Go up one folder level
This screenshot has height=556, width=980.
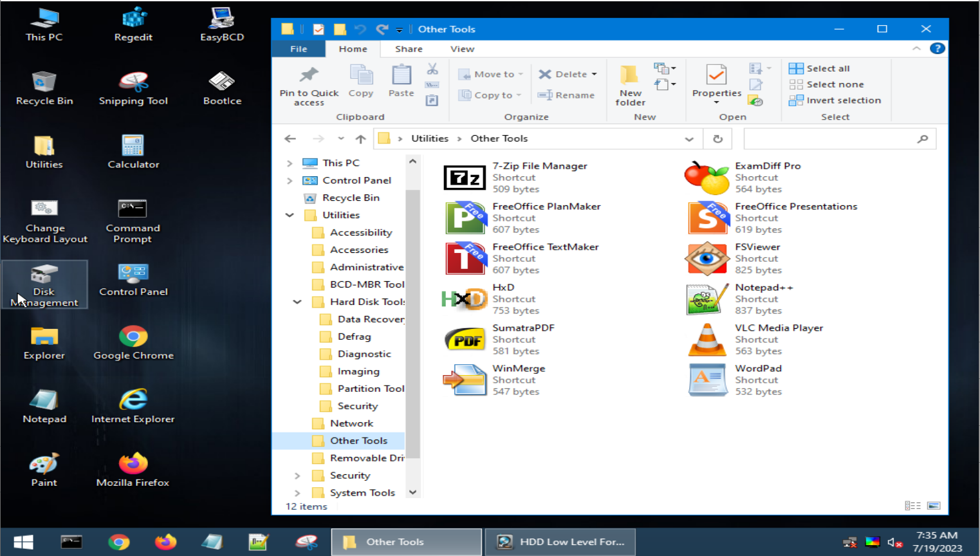click(x=360, y=138)
